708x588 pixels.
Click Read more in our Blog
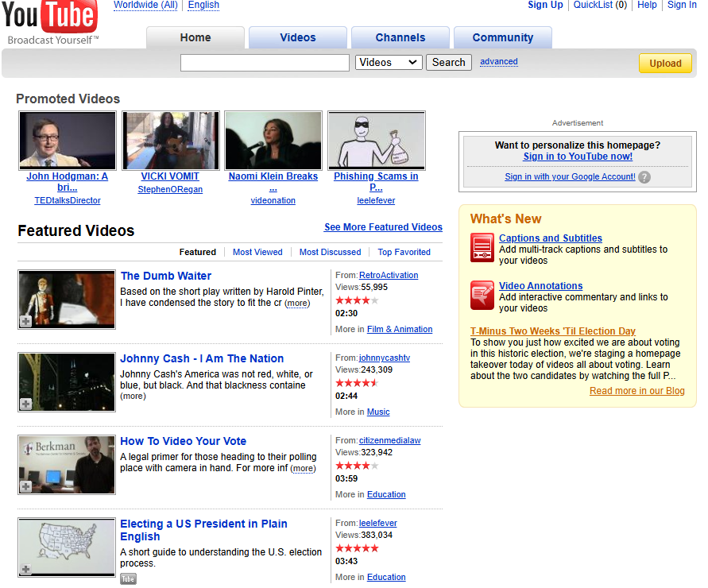tap(637, 391)
